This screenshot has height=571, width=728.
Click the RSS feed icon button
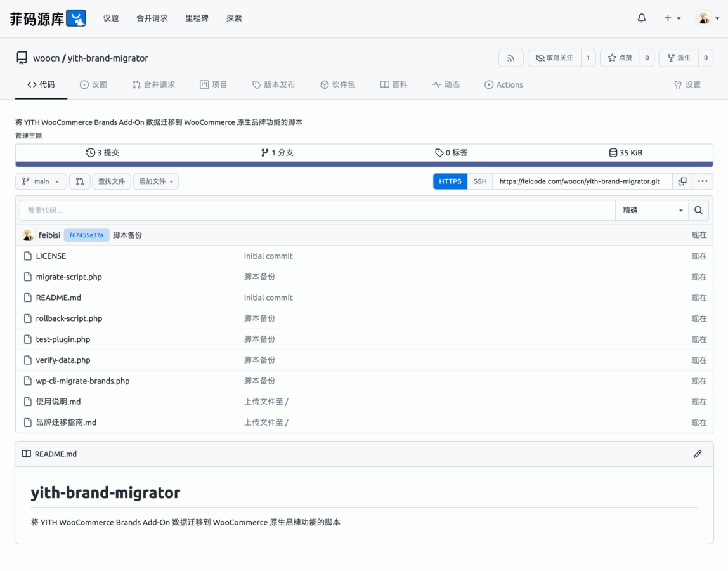(510, 58)
